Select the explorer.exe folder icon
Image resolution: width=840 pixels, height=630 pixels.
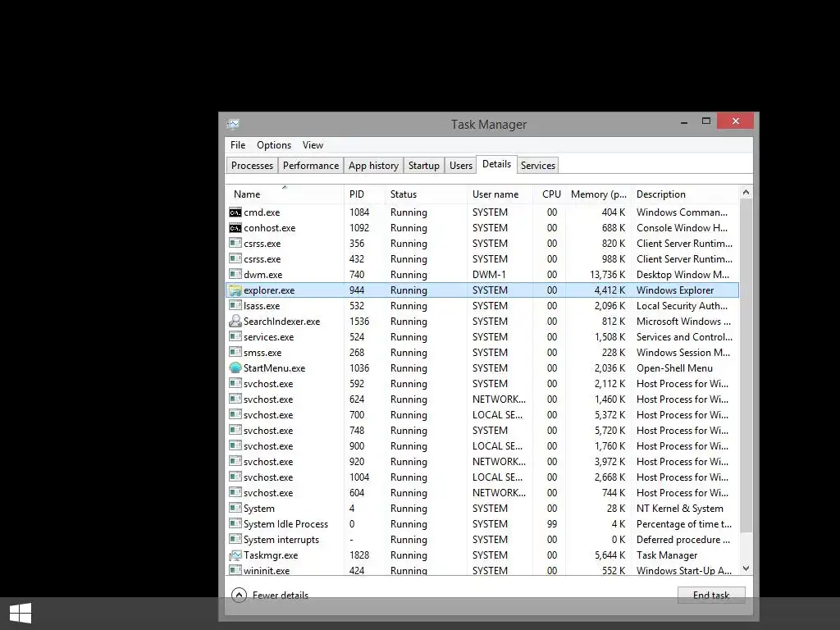pos(235,290)
